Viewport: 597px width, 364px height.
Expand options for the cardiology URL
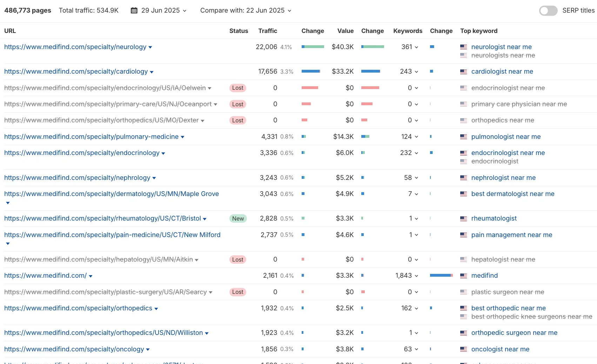[x=152, y=72]
